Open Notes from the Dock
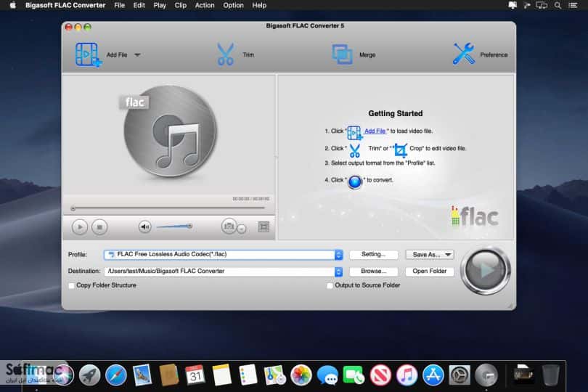Viewport: 588px width, 392px height. (221, 375)
